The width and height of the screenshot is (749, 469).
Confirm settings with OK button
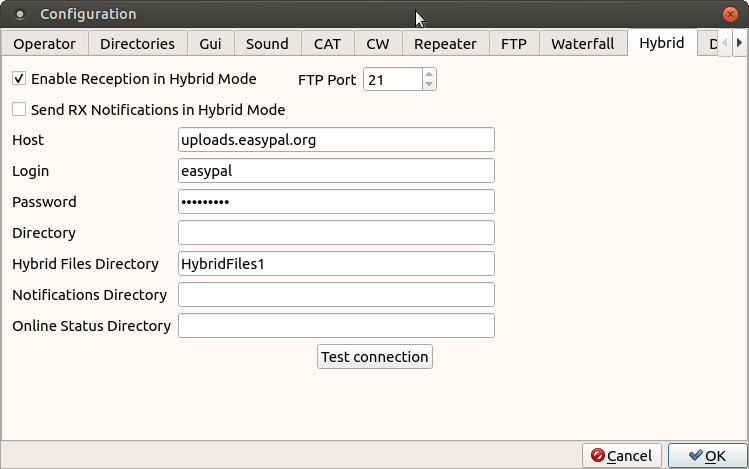coord(706,455)
